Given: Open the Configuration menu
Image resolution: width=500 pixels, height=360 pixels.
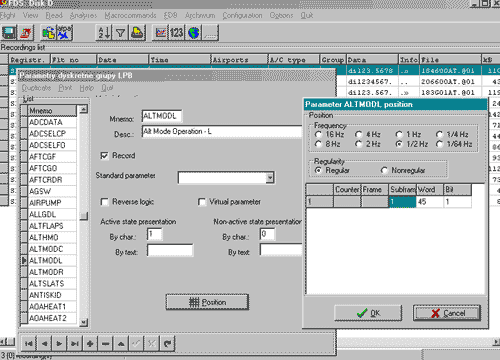Looking at the screenshot, I should 242,15.
